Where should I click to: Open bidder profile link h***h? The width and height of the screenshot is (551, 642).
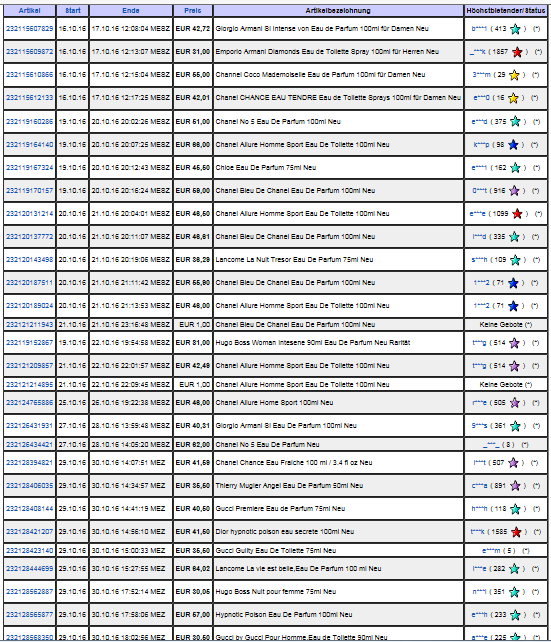tap(479, 509)
